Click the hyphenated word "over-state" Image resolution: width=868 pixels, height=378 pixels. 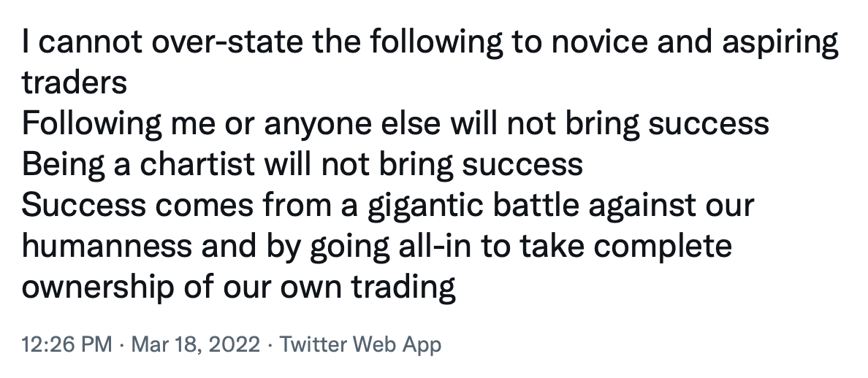pyautogui.click(x=227, y=42)
